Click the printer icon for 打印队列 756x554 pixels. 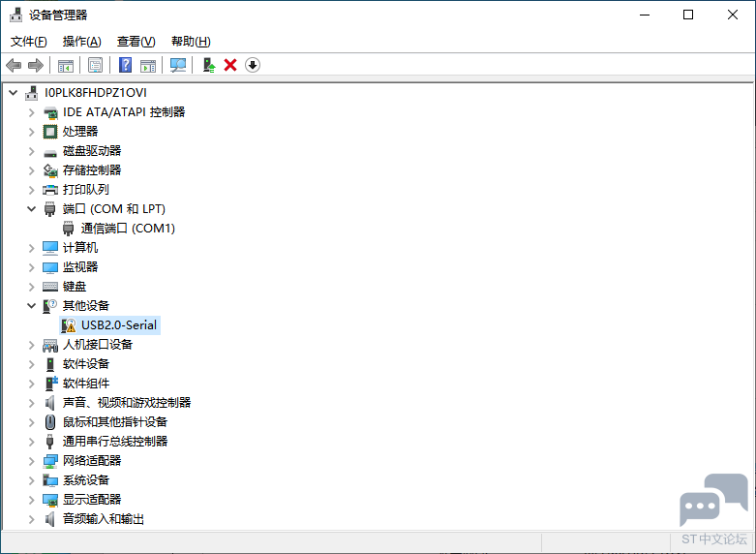(50, 190)
